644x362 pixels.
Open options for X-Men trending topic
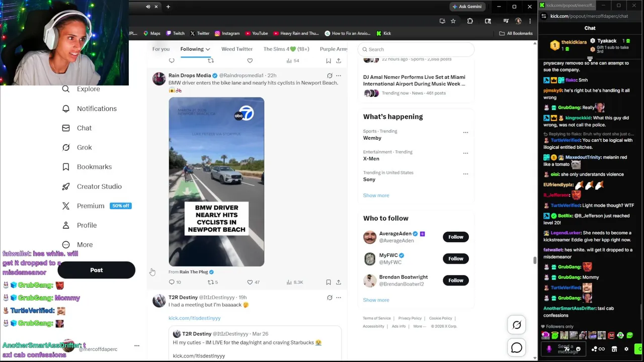(x=465, y=153)
